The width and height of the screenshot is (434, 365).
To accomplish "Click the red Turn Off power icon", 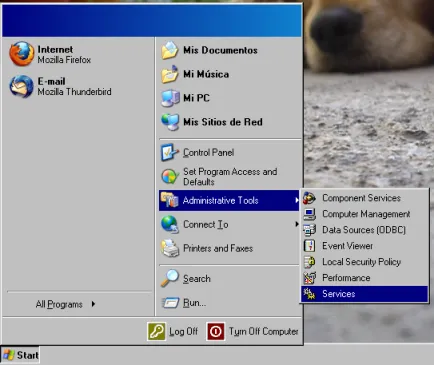I will (216, 331).
